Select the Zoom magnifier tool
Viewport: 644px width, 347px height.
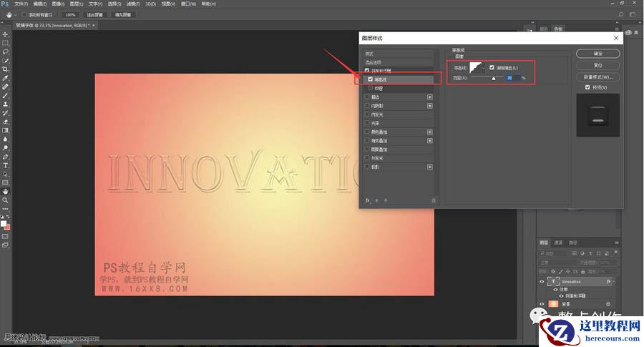[5, 200]
